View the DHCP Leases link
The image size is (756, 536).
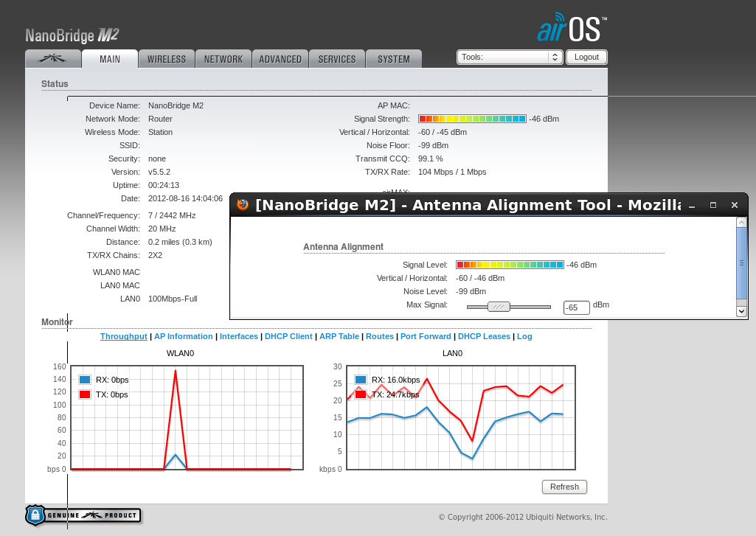(x=484, y=336)
